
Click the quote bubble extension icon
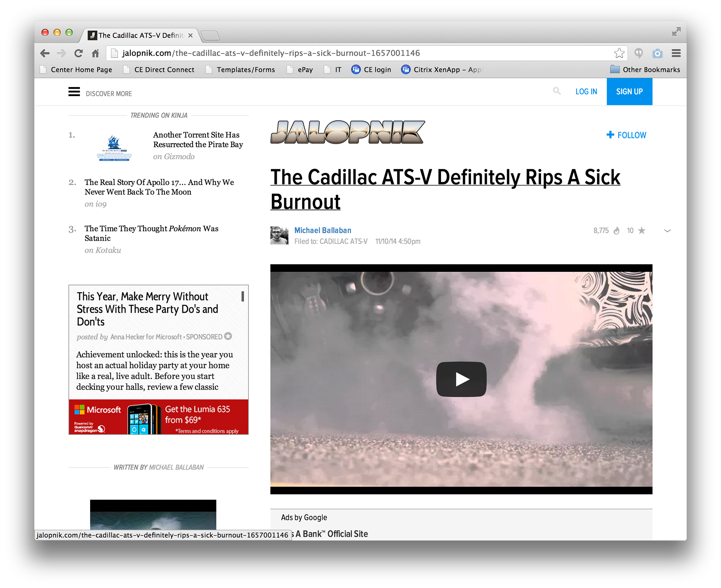(x=639, y=53)
